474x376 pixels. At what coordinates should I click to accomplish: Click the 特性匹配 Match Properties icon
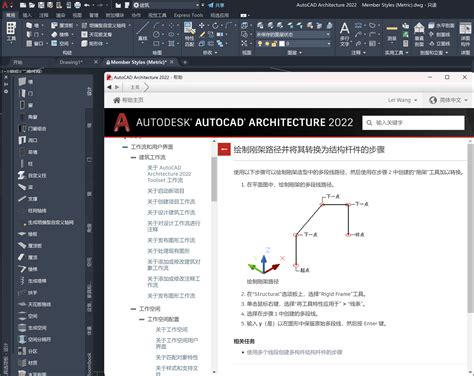[x=189, y=34]
